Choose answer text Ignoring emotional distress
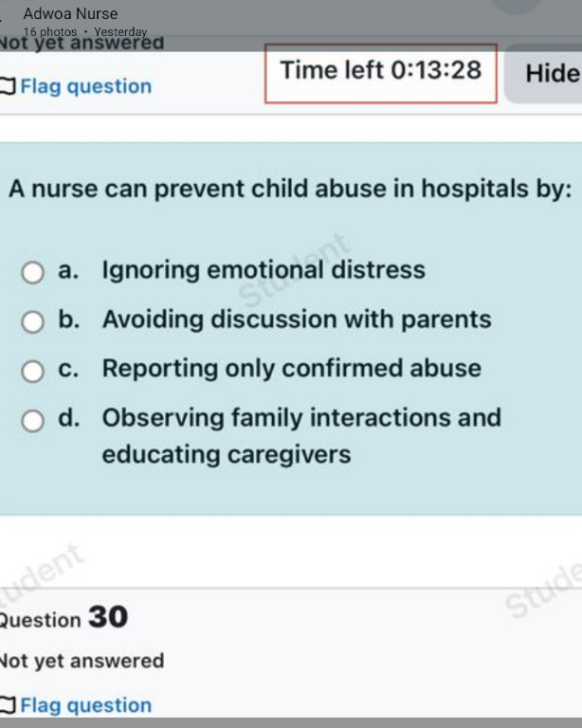 tap(264, 270)
